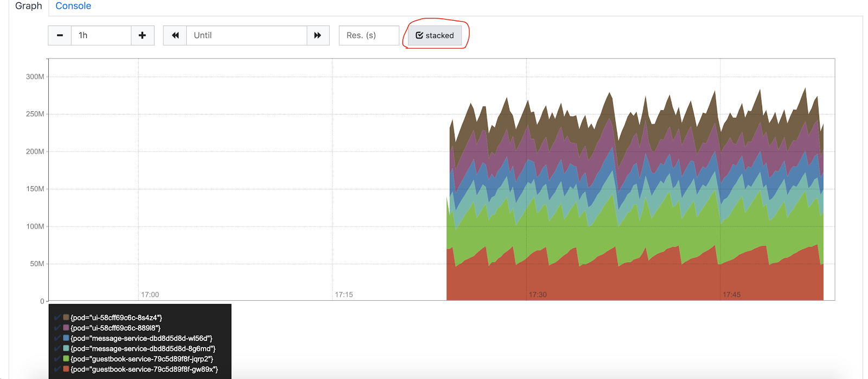Select the Graph tab

[28, 6]
